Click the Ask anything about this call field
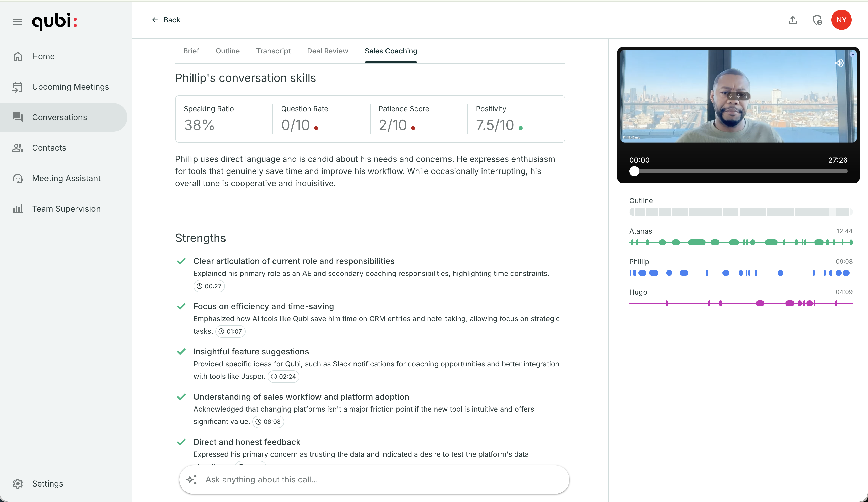The width and height of the screenshot is (868, 502). click(x=374, y=480)
